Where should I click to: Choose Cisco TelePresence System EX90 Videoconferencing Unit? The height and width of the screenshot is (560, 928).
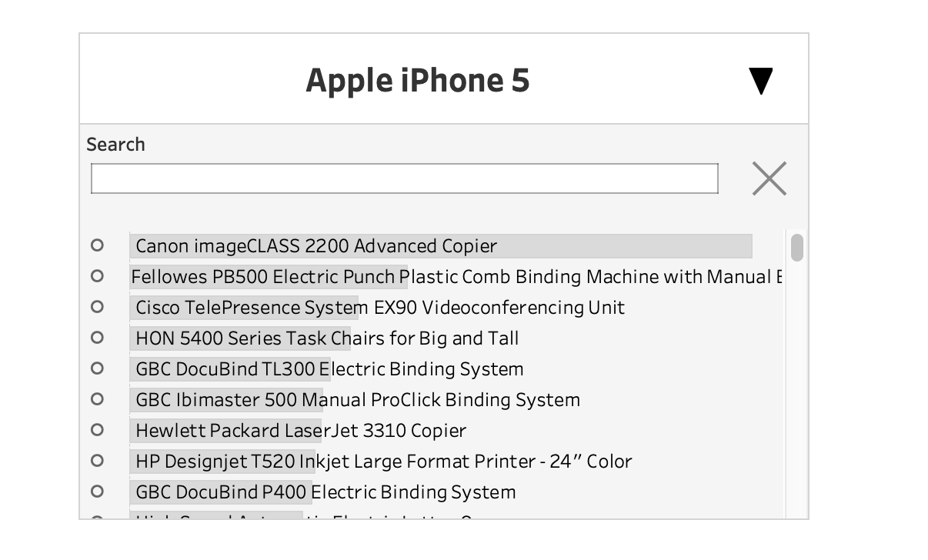point(380,308)
